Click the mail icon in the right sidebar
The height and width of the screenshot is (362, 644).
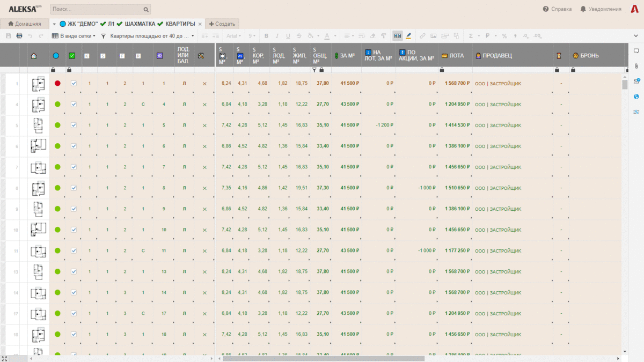coord(636,81)
